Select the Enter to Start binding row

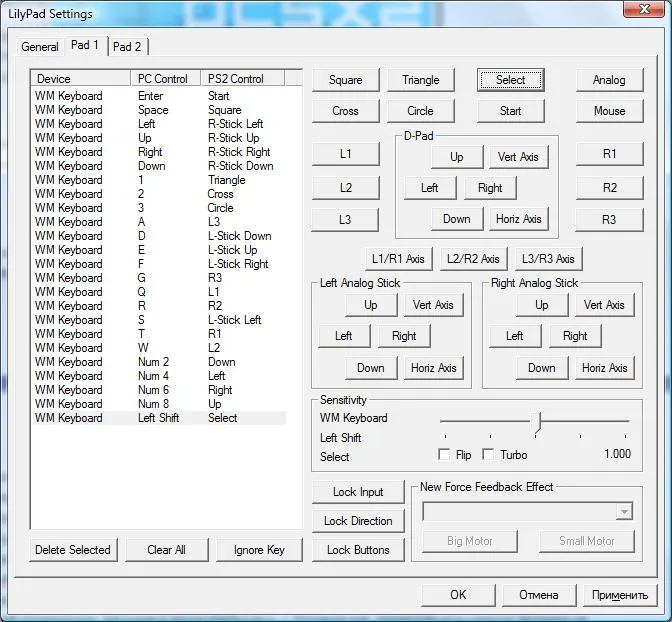point(150,96)
